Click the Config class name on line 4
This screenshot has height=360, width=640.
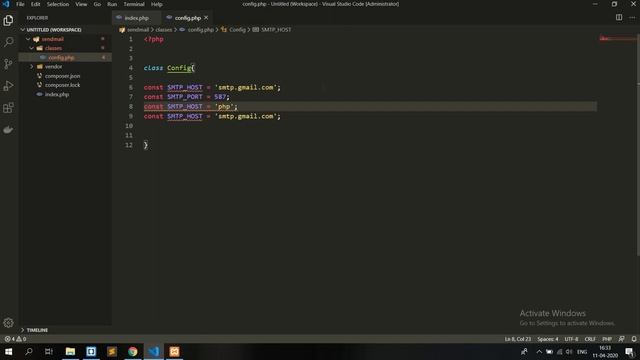tap(179, 68)
